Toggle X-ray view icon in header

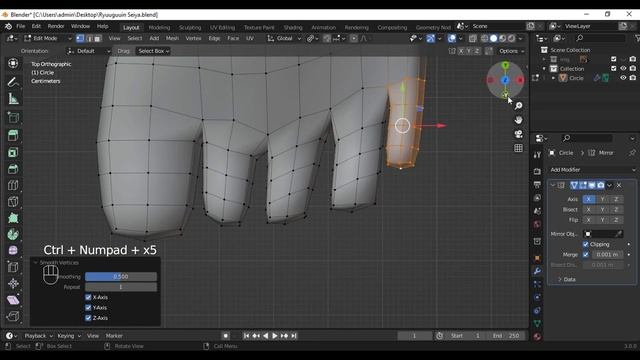pyautogui.click(x=473, y=38)
